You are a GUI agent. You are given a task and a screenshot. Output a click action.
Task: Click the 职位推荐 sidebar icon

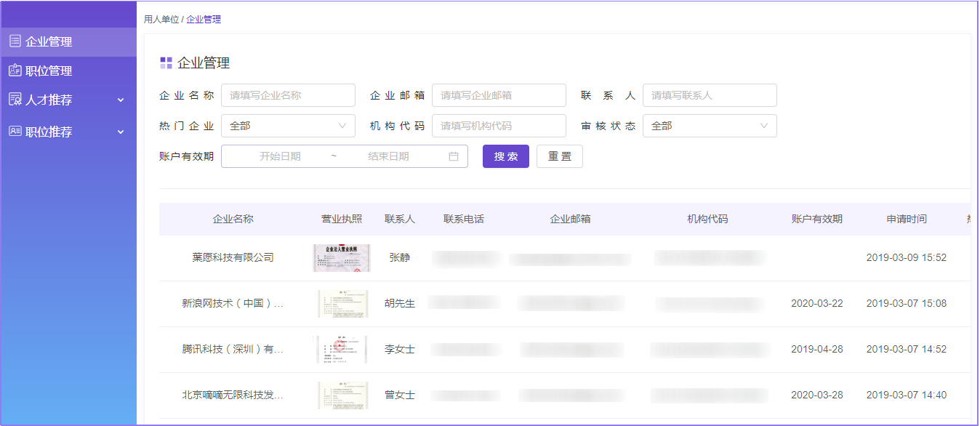(15, 132)
